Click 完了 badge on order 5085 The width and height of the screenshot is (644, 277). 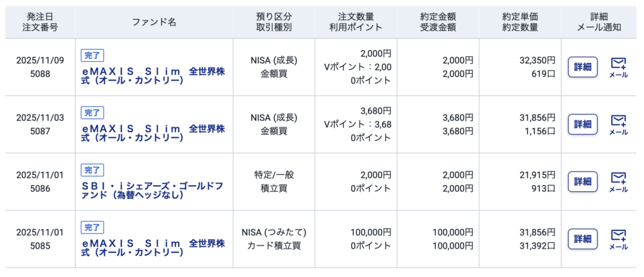(x=92, y=227)
